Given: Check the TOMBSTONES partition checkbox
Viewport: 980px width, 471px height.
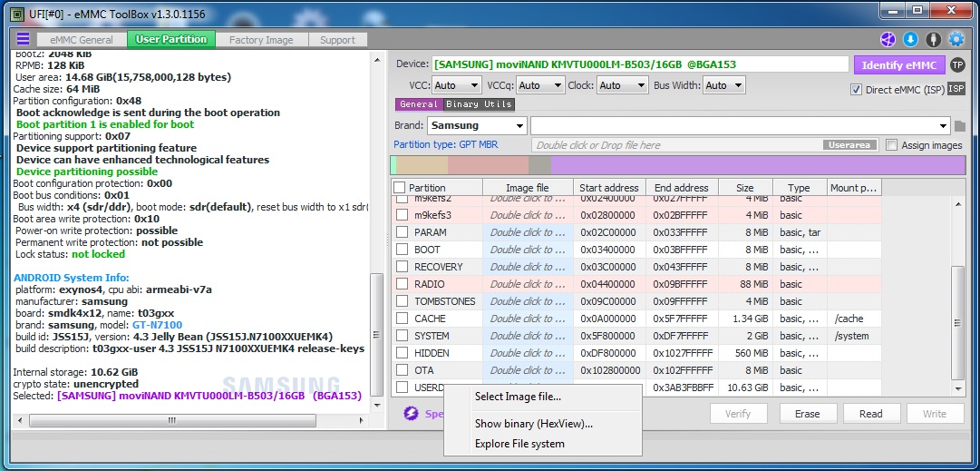Looking at the screenshot, I should 402,301.
